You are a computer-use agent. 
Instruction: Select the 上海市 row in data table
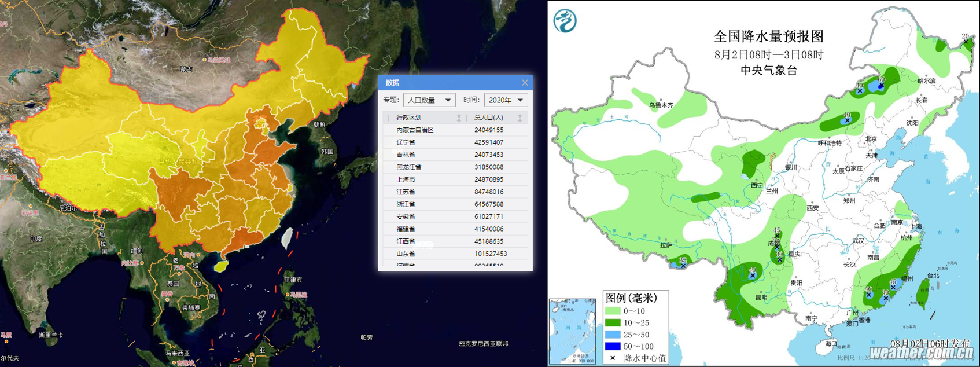[455, 179]
